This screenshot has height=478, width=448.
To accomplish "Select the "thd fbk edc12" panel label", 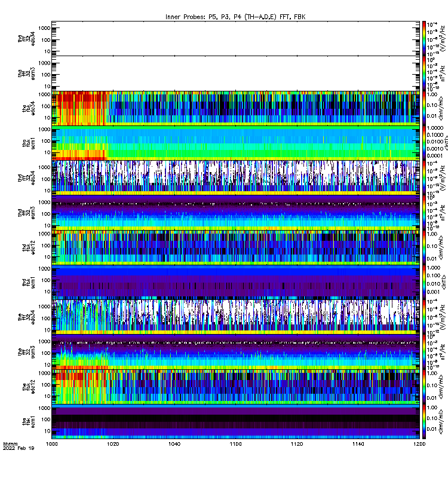I will click(29, 247).
